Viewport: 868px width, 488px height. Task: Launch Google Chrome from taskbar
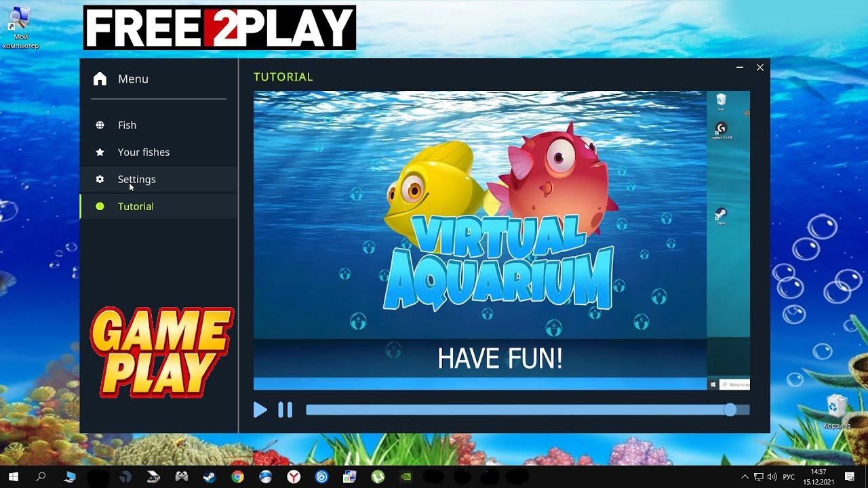click(237, 476)
